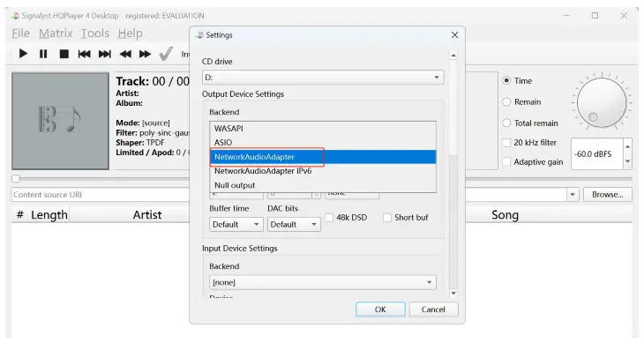Open the CD drive dropdown

[322, 77]
